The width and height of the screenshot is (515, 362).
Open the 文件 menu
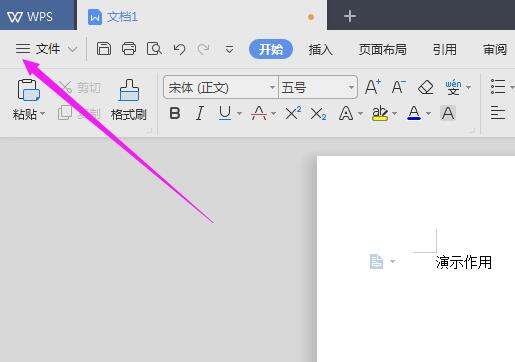pyautogui.click(x=47, y=49)
